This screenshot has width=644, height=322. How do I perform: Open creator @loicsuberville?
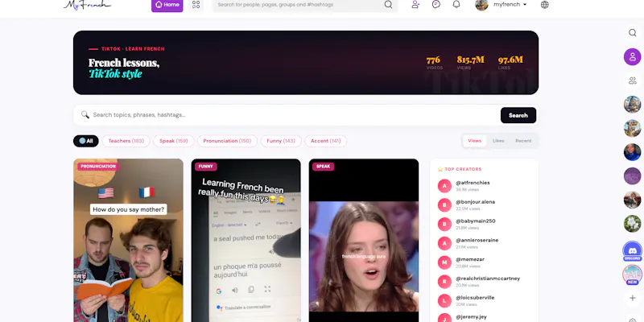(475, 298)
